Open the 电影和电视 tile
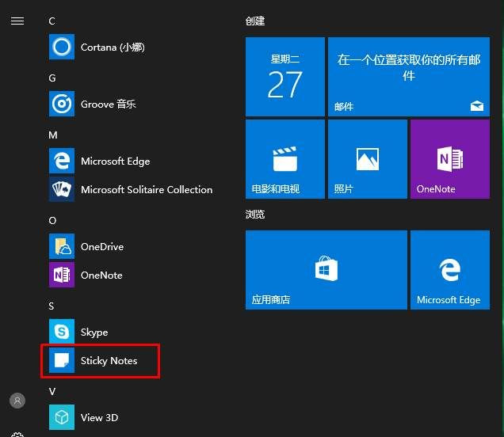 pyautogui.click(x=285, y=159)
